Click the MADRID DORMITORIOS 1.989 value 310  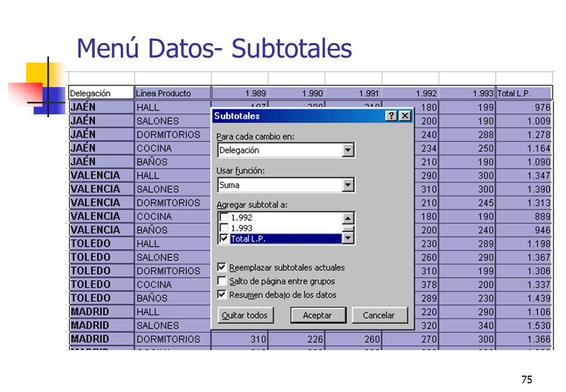pos(239,339)
